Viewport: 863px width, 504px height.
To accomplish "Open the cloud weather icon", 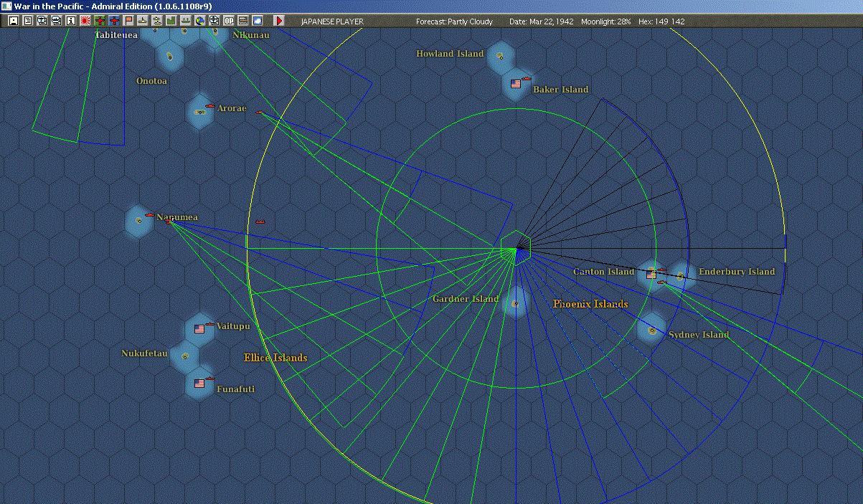I will pos(258,21).
